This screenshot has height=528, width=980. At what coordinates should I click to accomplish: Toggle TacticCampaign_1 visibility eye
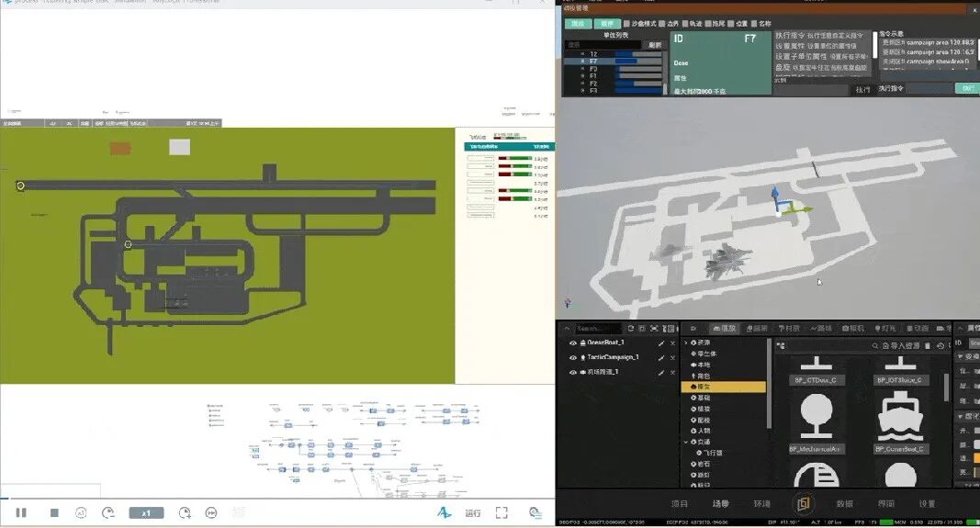click(x=572, y=357)
